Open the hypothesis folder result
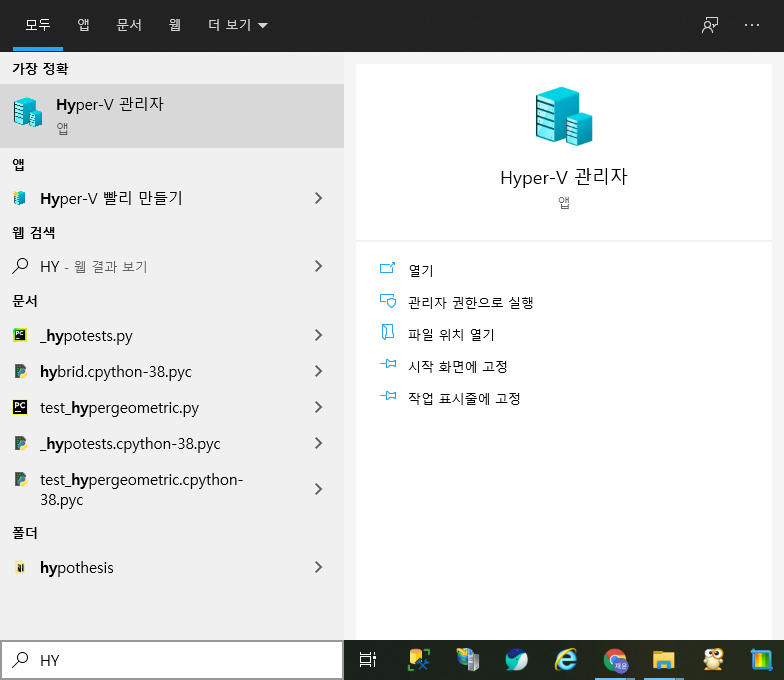Image resolution: width=784 pixels, height=680 pixels. click(x=172, y=567)
